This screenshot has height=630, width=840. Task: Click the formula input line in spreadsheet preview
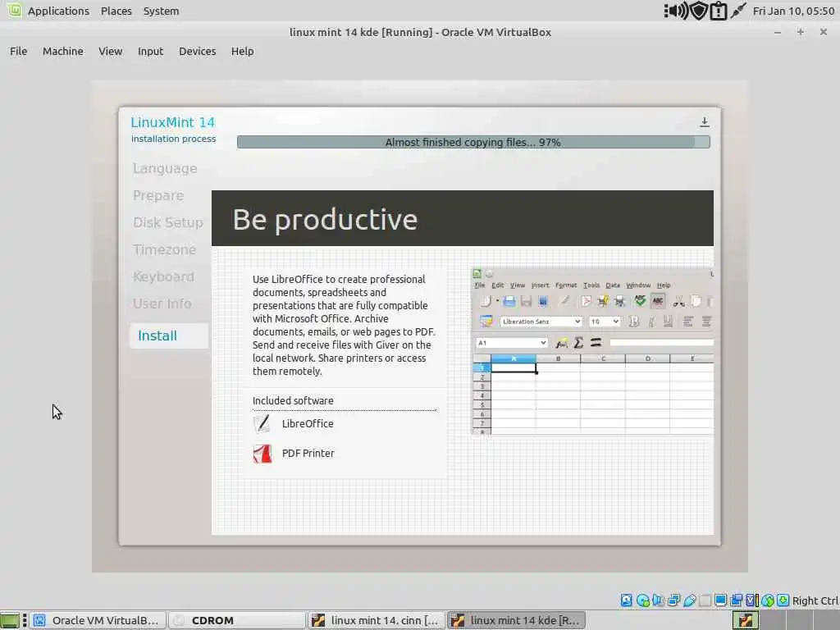[662, 343]
